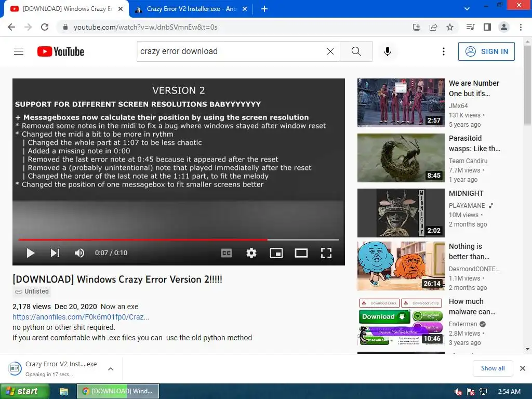Click the Unlisted badge

[32, 291]
